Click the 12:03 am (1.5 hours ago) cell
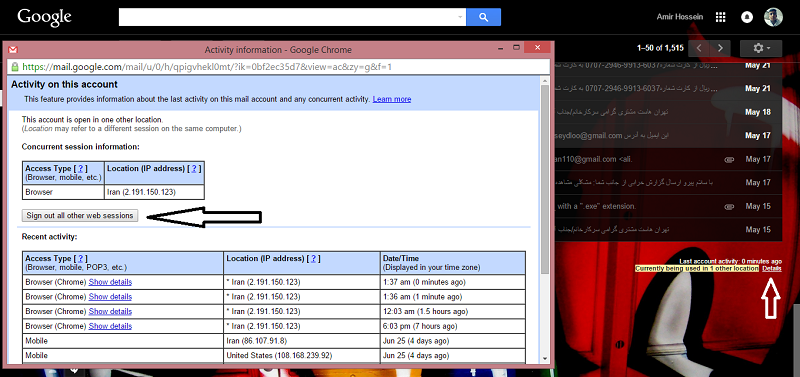Screen dimensions: 800x377 coord(453,311)
